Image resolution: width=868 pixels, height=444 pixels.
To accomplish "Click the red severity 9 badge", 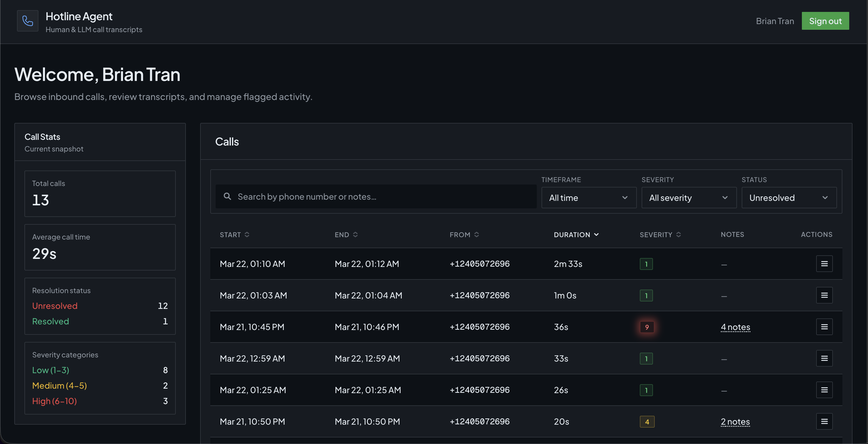I will 647,327.
